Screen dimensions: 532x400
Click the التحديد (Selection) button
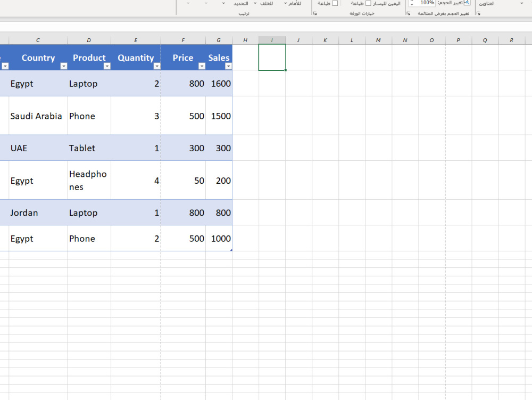[241, 3]
